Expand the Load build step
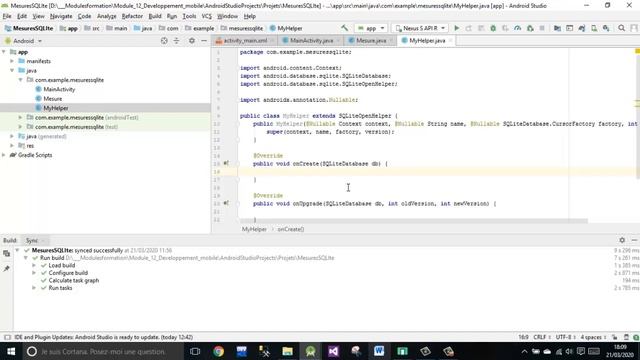This screenshot has height=360, width=640. pos(34,265)
